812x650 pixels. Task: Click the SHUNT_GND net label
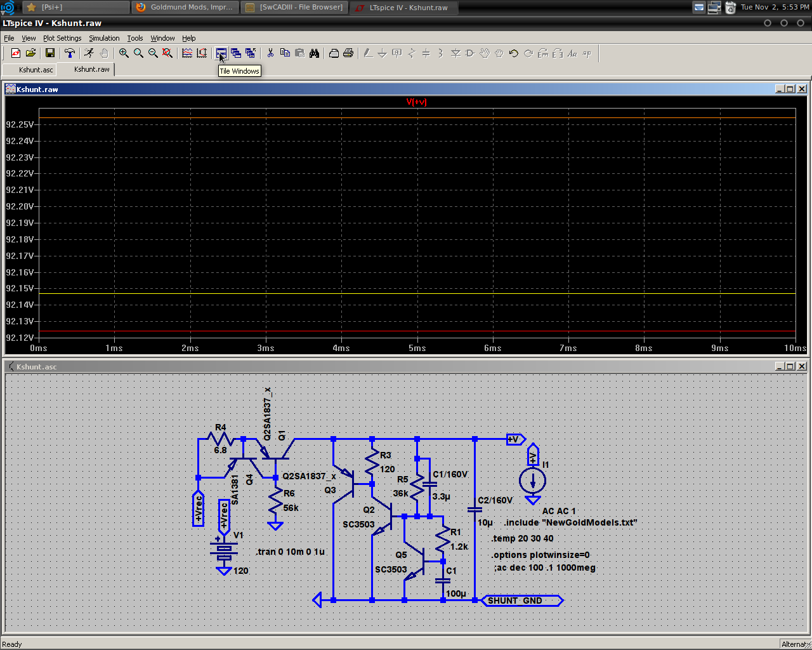522,600
